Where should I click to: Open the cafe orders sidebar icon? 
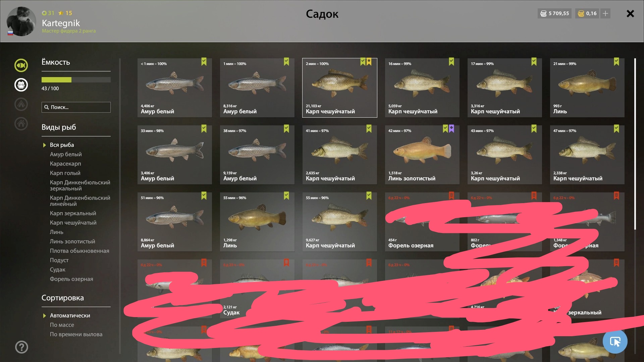tap(21, 84)
